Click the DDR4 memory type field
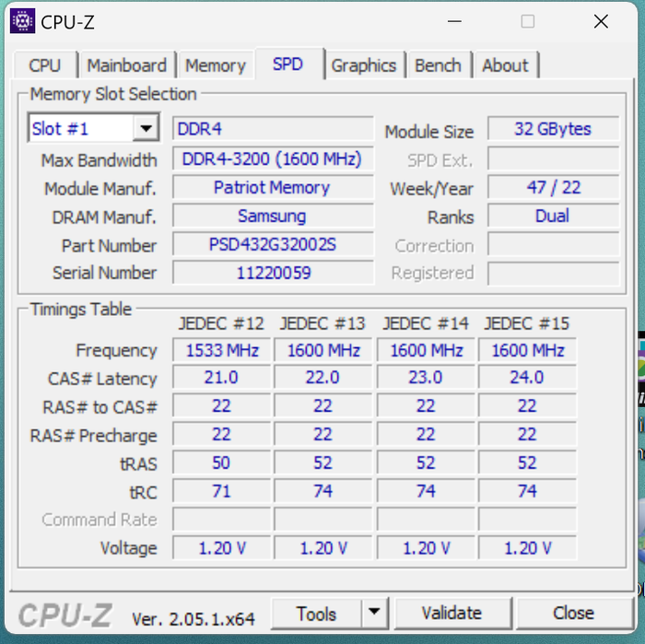 coord(273,129)
